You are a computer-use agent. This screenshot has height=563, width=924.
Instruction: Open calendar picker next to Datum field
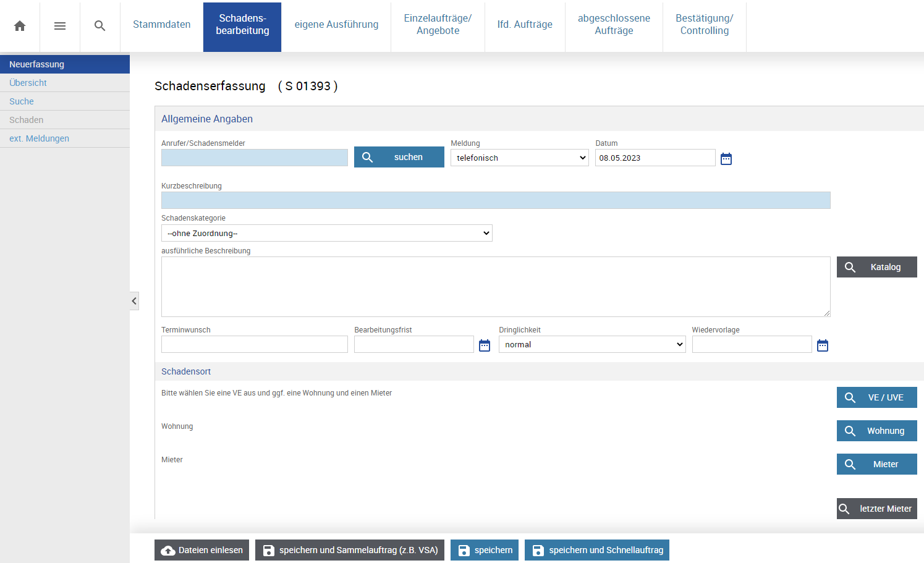coord(726,159)
